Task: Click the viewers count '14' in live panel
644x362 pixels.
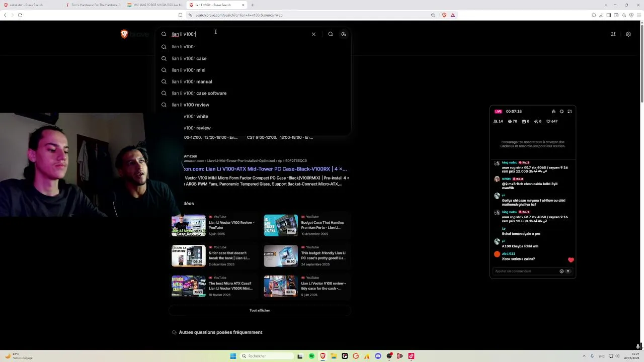Action: (x=498, y=121)
